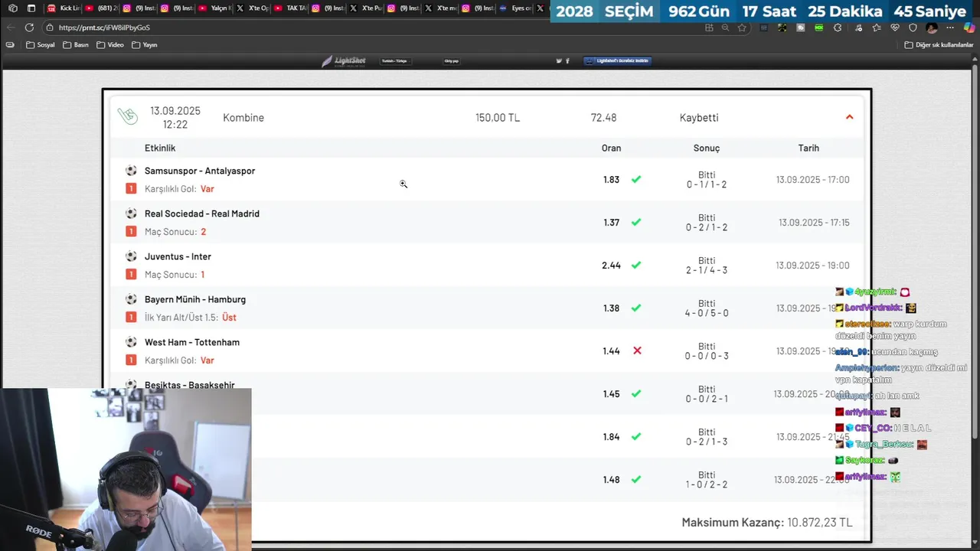Click green checkmark on 1.48 odds row

coord(636,480)
